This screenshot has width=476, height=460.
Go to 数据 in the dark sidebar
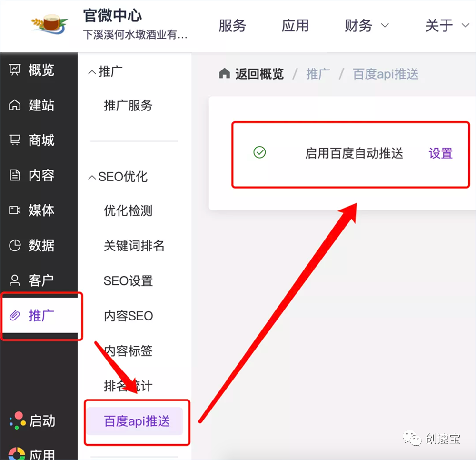click(41, 245)
